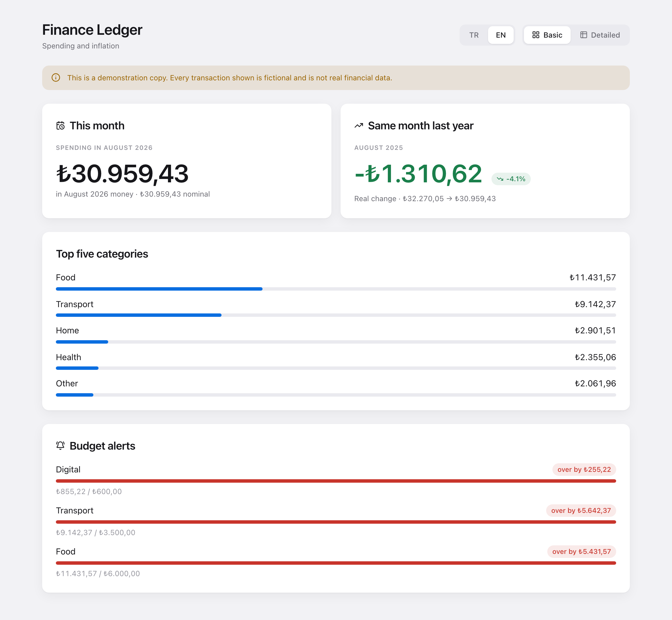This screenshot has width=672, height=620.
Task: Click the 'over by ₺5.642,37' badge
Action: [581, 510]
